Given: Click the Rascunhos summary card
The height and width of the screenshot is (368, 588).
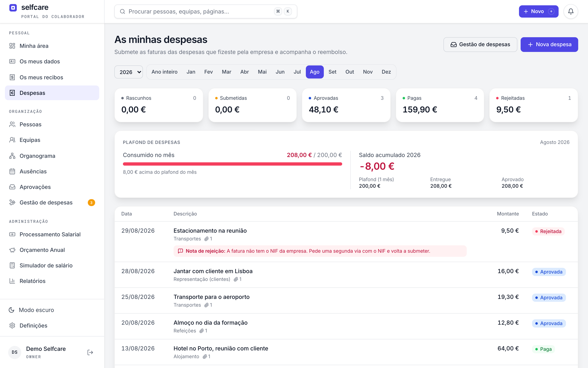Looking at the screenshot, I should 159,105.
